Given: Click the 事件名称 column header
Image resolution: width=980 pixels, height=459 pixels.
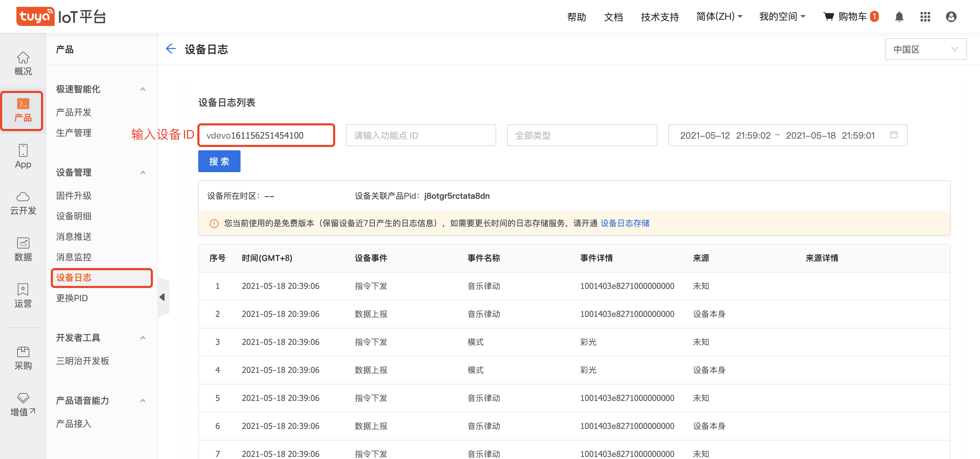Looking at the screenshot, I should tap(484, 258).
